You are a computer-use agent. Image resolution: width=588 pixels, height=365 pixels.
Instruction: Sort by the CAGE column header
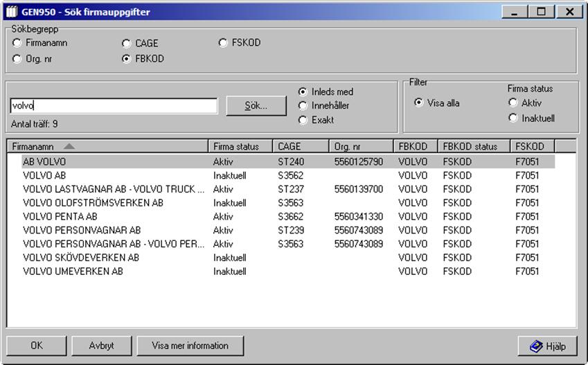pos(301,146)
